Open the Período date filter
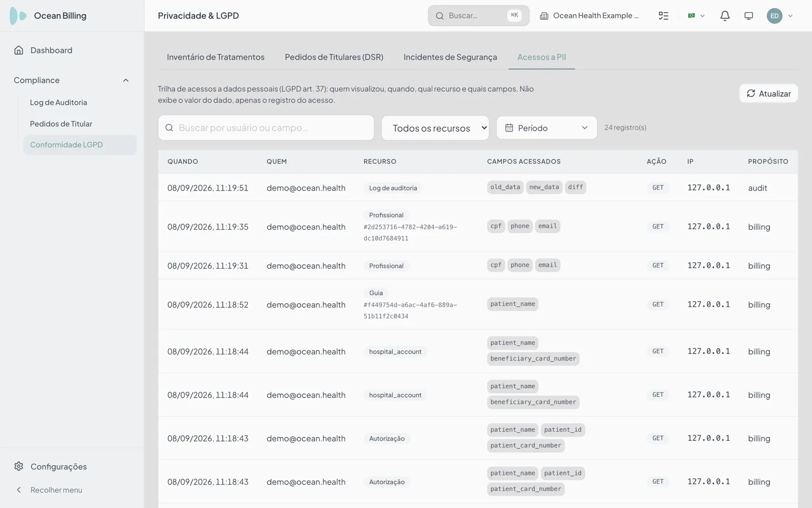 point(547,128)
